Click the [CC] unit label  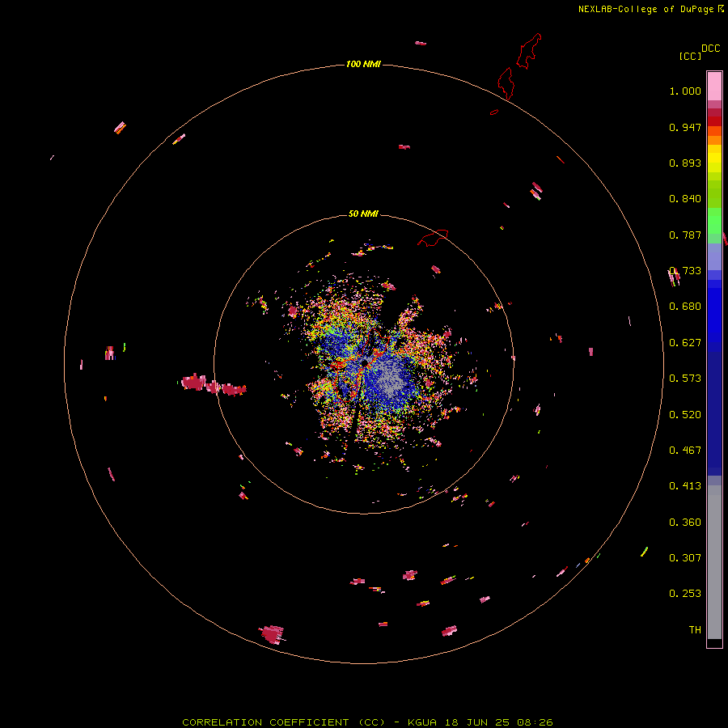(x=690, y=56)
